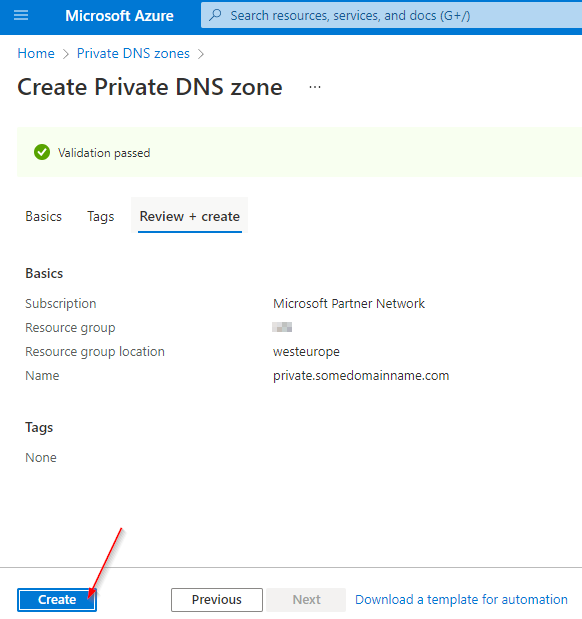Click the chevron after Home breadcrumb
The height and width of the screenshot is (619, 582).
66,54
